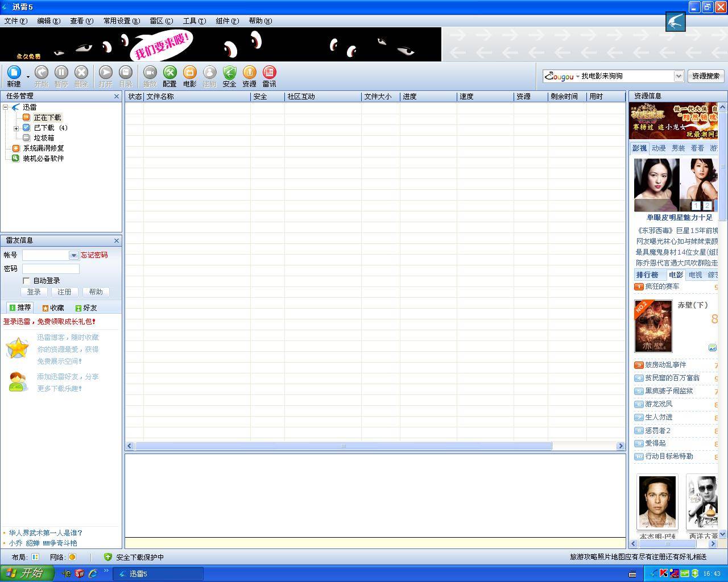Close the 任务管理 panel
Viewport: 728px width, 582px height.
(117, 97)
